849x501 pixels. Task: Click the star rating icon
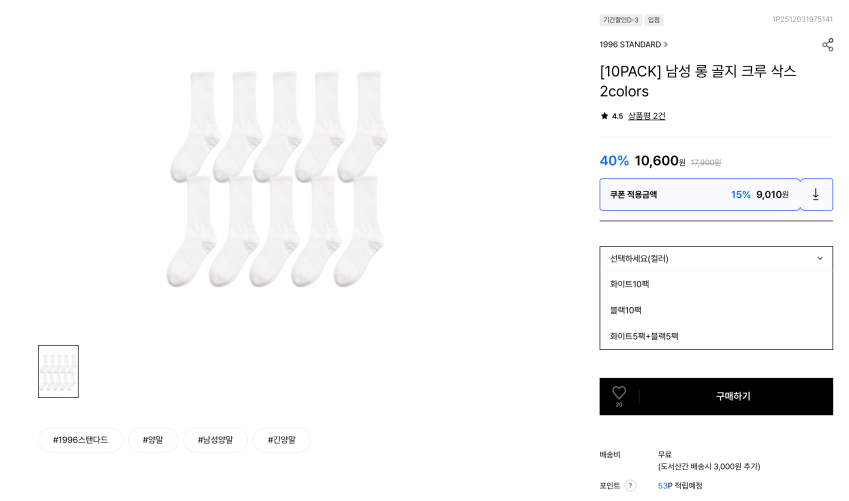pos(604,116)
